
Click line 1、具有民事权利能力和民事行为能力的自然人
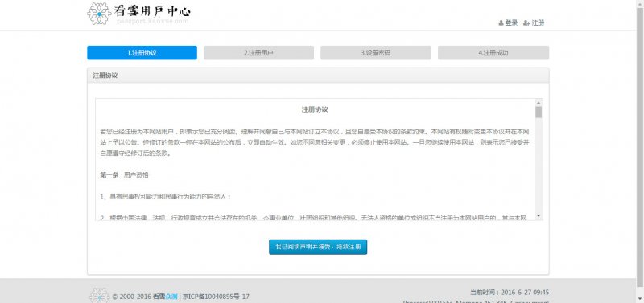[166, 197]
